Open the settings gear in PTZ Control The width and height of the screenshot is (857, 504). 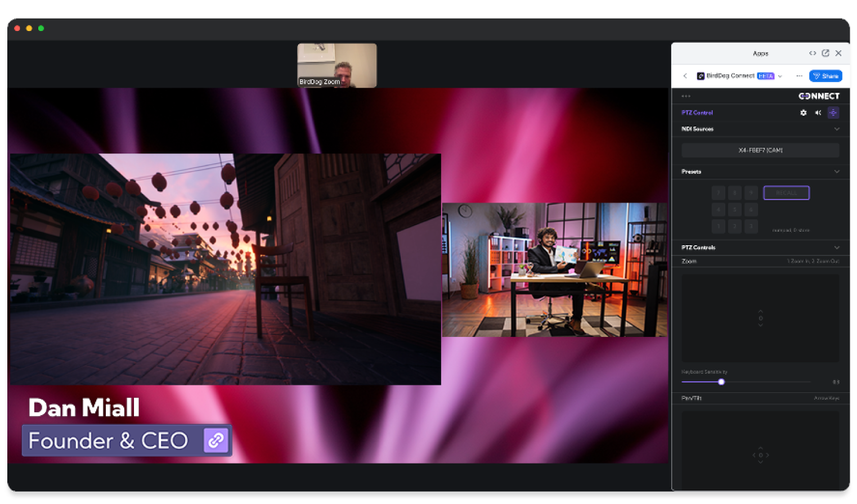(803, 112)
